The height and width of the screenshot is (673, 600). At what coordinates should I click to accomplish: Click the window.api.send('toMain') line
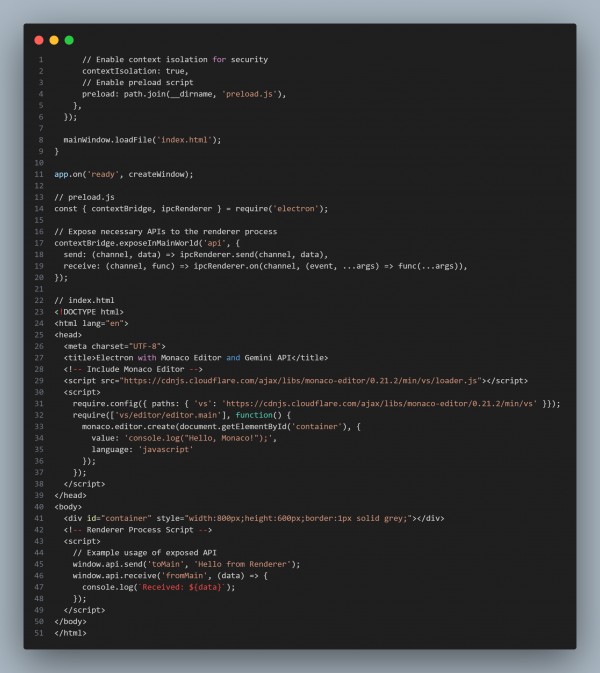coord(187,564)
